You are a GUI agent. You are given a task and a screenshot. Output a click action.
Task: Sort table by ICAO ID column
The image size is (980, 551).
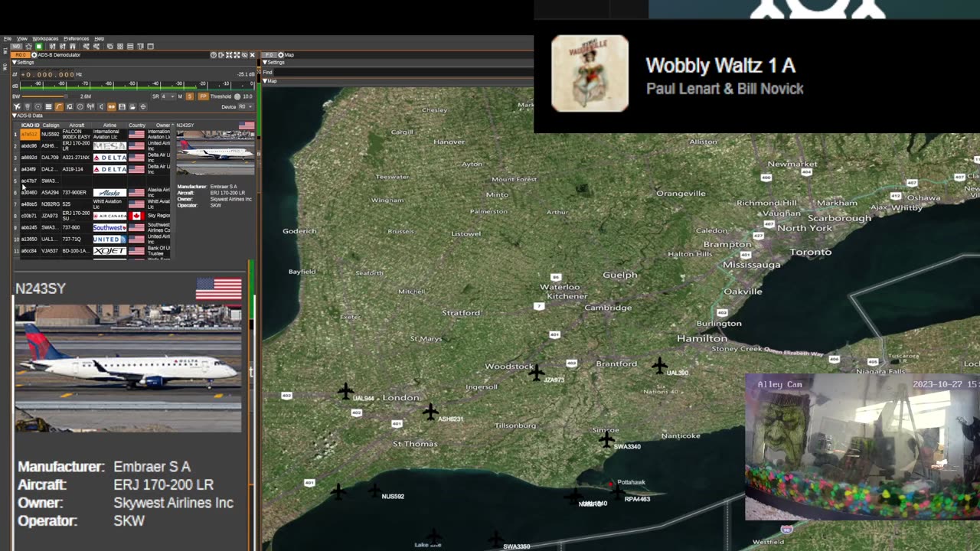coord(30,126)
